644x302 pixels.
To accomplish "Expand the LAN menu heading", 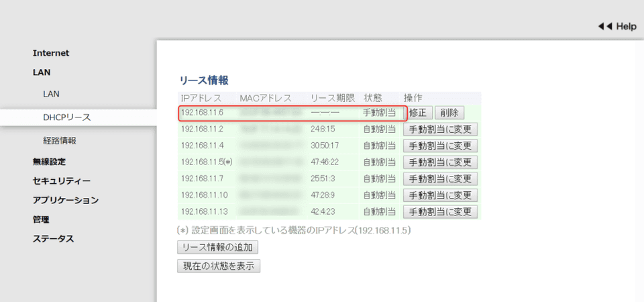I will (42, 72).
